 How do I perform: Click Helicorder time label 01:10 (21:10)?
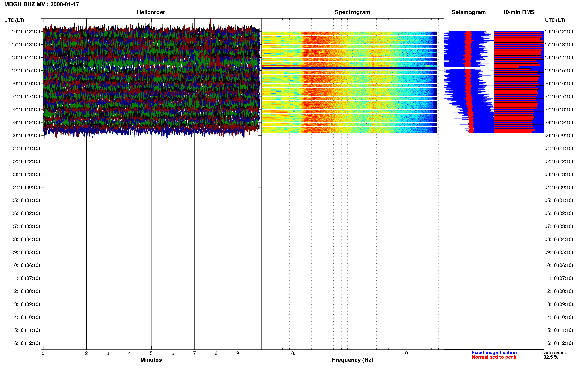tap(26, 148)
